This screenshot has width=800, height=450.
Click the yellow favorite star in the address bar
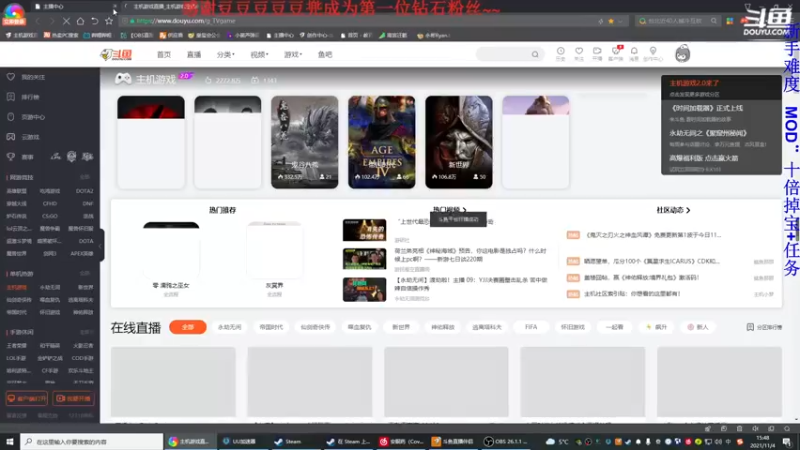(611, 21)
